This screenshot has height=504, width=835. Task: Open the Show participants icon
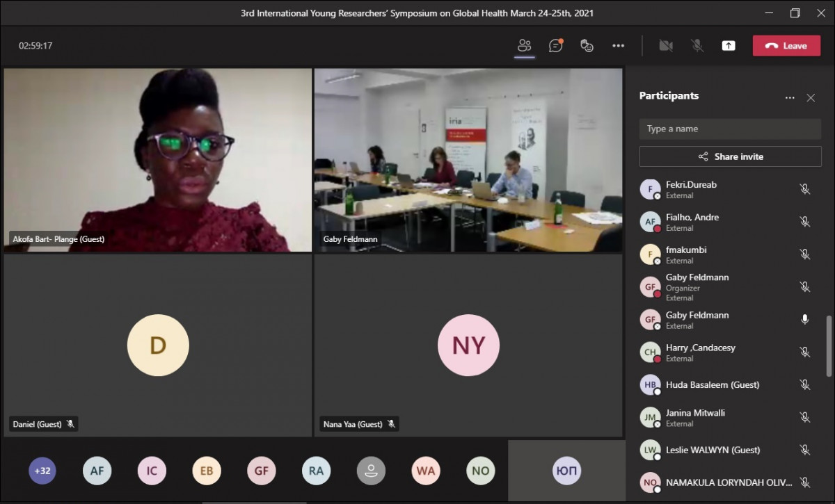[524, 46]
